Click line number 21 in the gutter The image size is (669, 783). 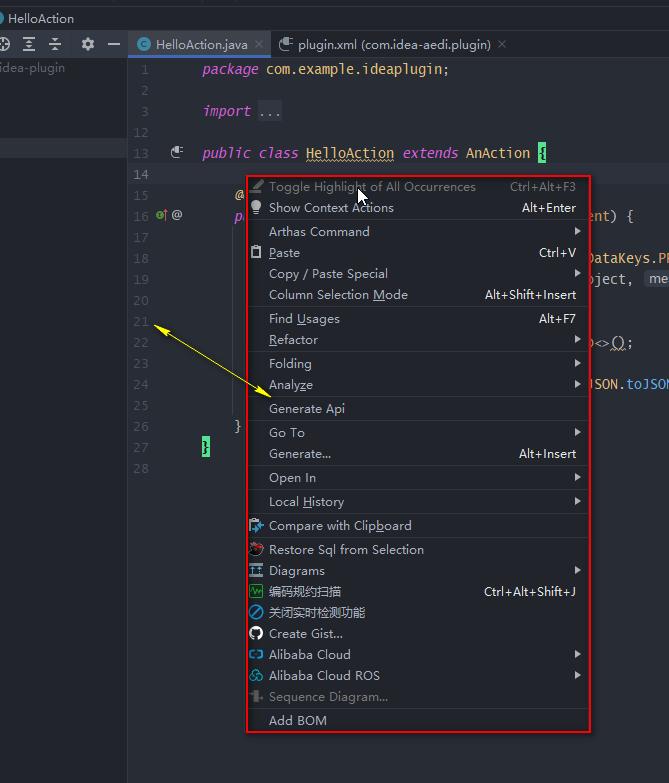141,322
